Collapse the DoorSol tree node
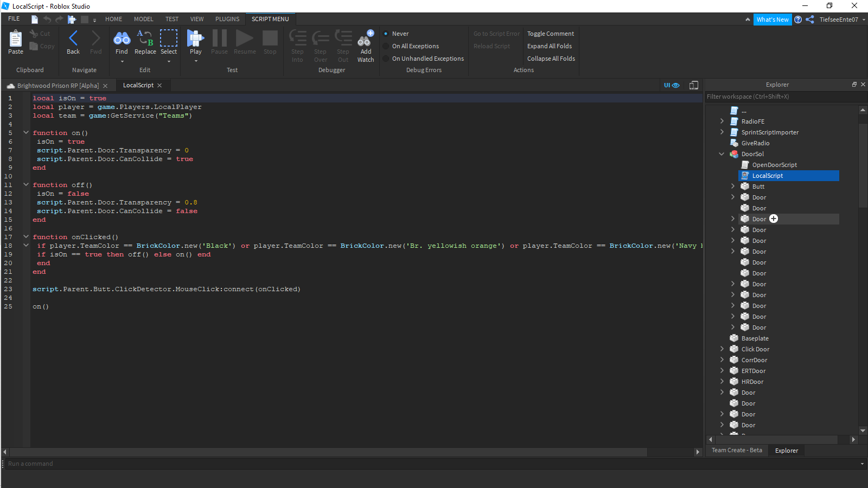This screenshot has height=488, width=868. [x=722, y=154]
